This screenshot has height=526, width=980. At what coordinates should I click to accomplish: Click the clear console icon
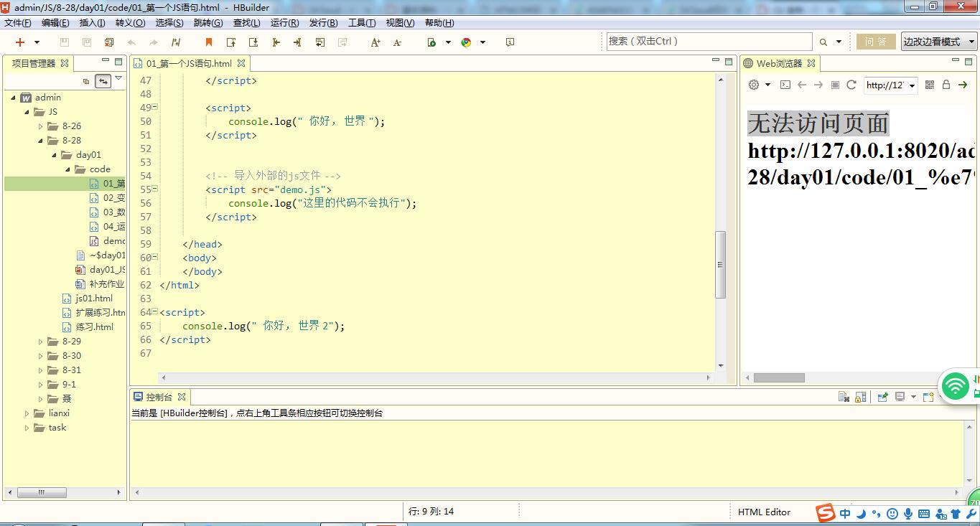pyautogui.click(x=844, y=397)
